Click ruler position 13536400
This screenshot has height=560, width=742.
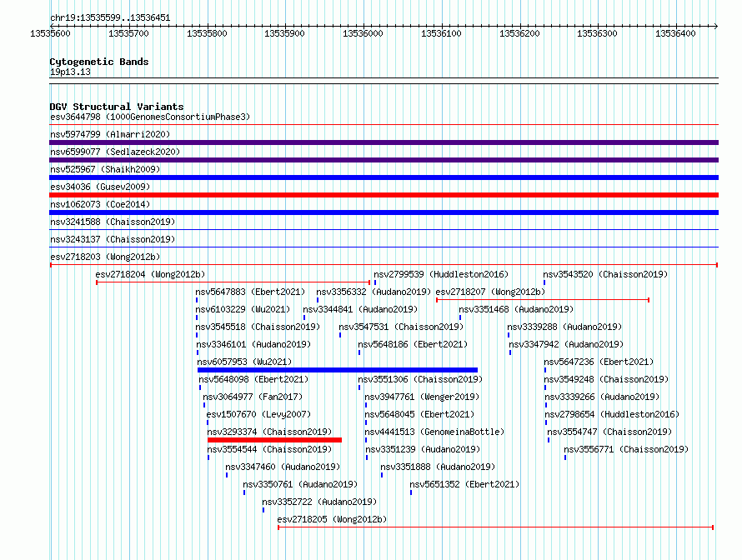coord(675,33)
